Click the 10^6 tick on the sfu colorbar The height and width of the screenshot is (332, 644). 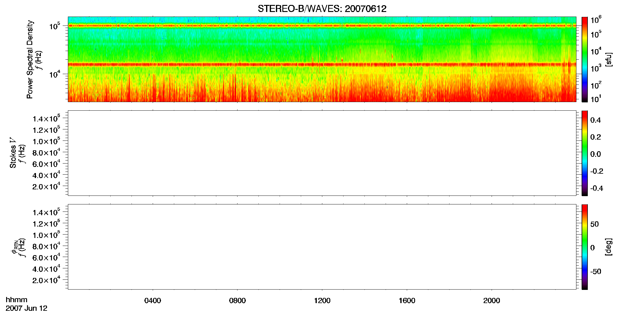pos(596,20)
